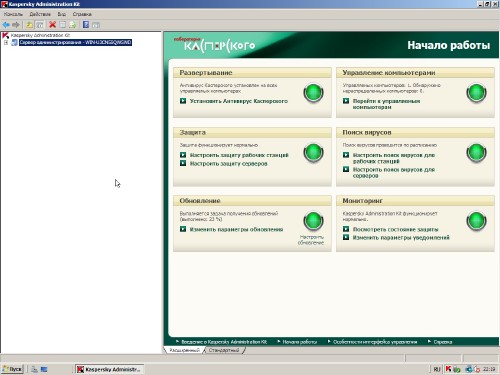
Task: Click arrow icon beside Настроить защиту серверов
Action: click(x=183, y=163)
